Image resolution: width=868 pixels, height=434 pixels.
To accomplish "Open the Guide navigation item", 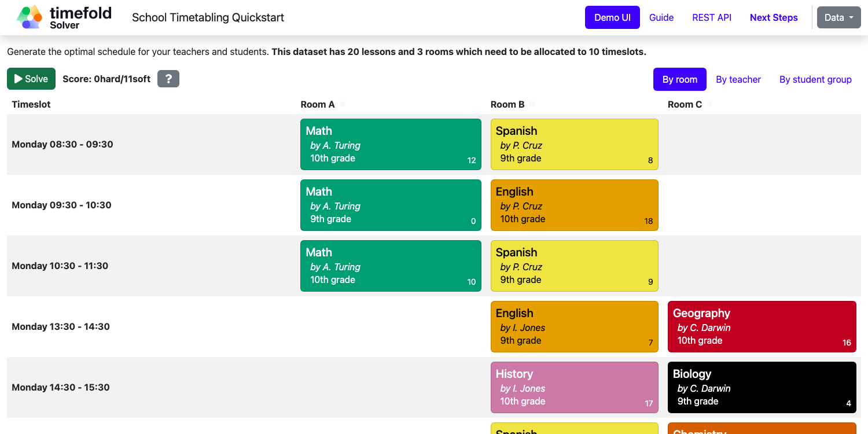I will [661, 17].
